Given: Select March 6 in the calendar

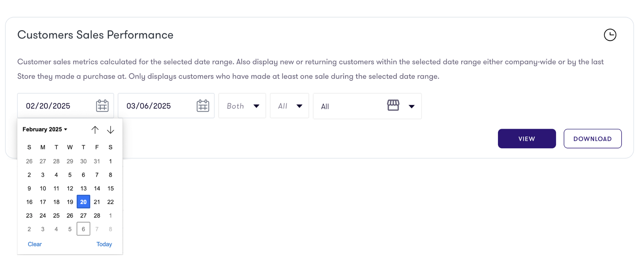Looking at the screenshot, I should point(83,229).
